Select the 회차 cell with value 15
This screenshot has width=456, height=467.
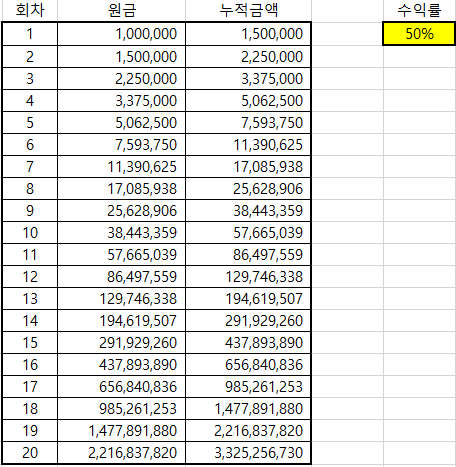click(x=30, y=343)
